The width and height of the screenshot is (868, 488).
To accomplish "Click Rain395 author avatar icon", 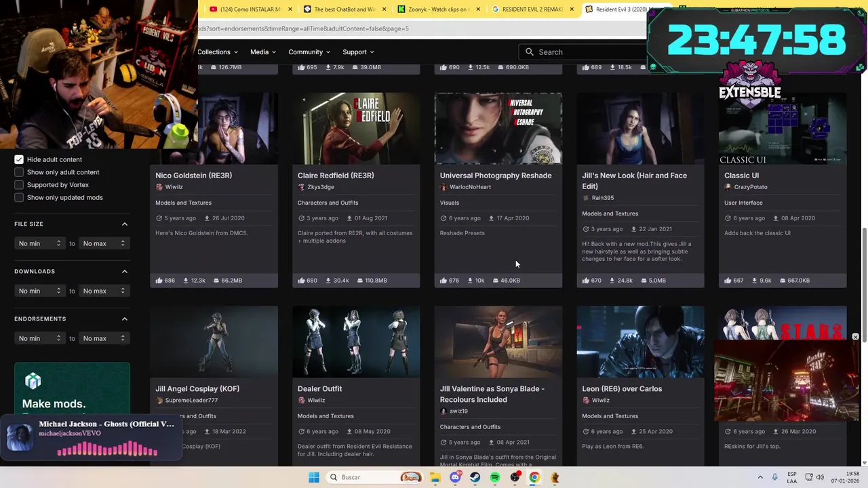I will tap(586, 198).
